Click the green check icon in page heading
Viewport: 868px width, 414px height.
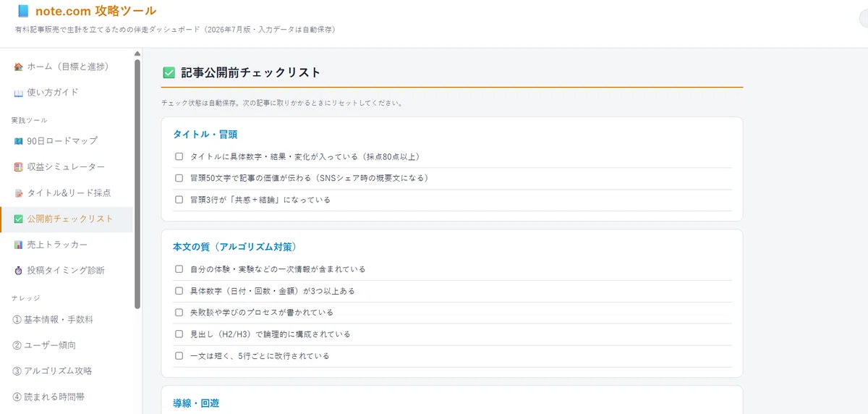tap(169, 72)
